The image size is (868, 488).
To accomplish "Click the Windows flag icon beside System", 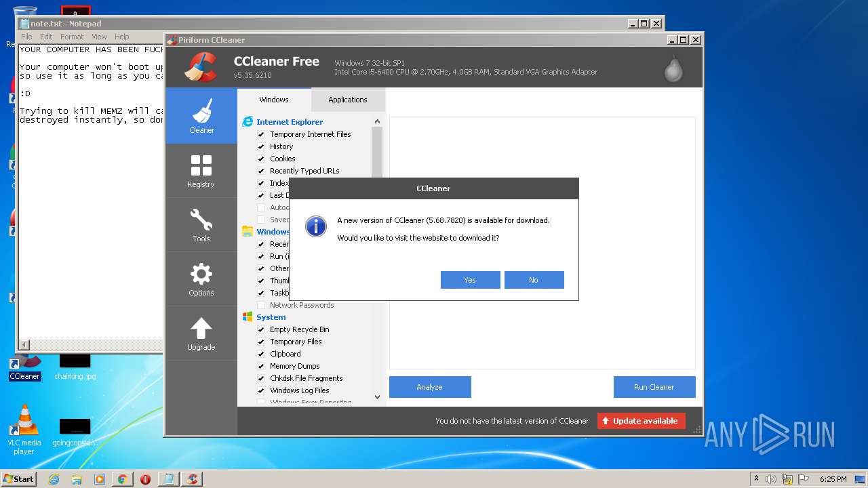I will pyautogui.click(x=248, y=317).
